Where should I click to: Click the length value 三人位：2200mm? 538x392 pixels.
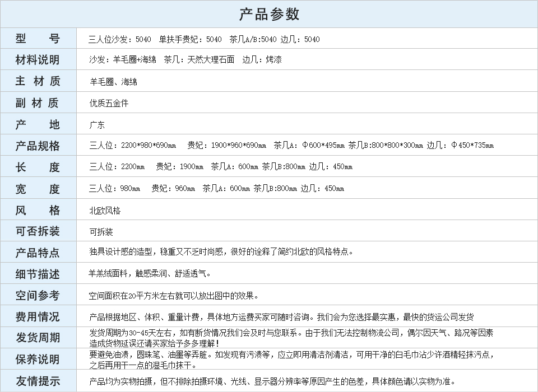(117, 167)
